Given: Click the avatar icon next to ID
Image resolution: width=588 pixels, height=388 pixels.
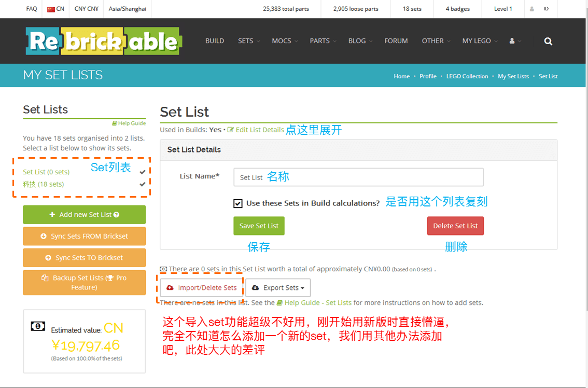Looking at the screenshot, I should pos(532,9).
